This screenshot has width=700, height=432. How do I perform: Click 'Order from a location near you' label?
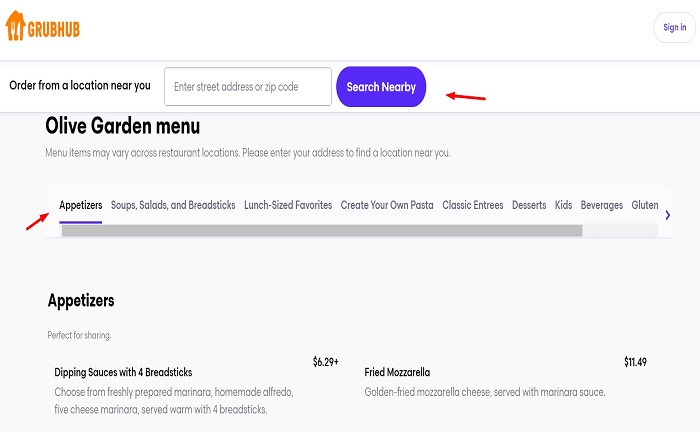pyautogui.click(x=80, y=85)
